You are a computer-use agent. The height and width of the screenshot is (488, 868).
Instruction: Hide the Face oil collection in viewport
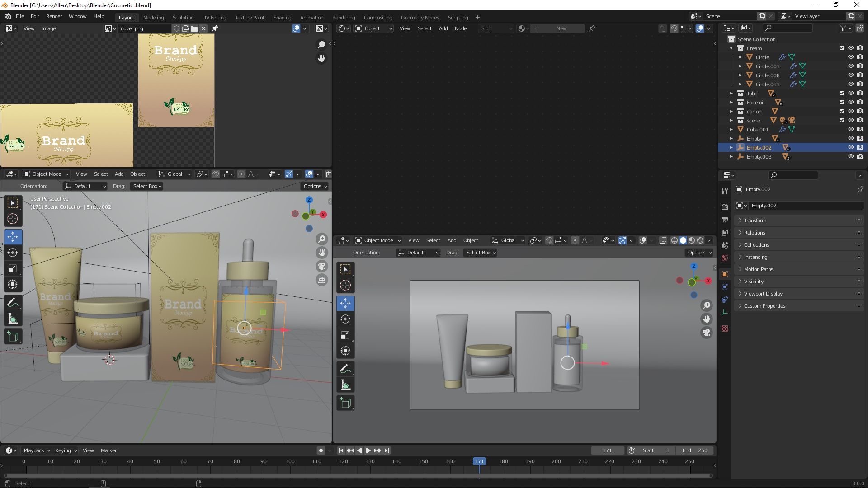point(852,102)
